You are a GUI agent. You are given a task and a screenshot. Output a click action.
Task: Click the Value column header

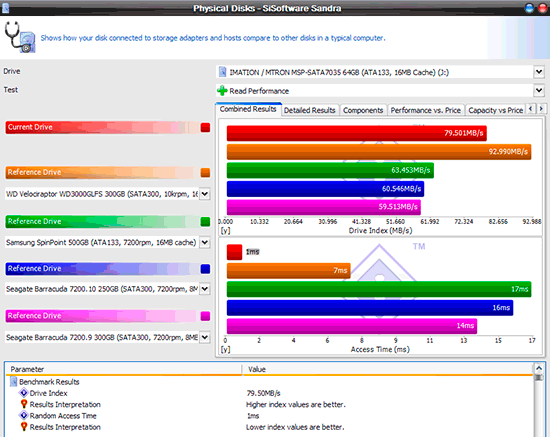pos(388,369)
